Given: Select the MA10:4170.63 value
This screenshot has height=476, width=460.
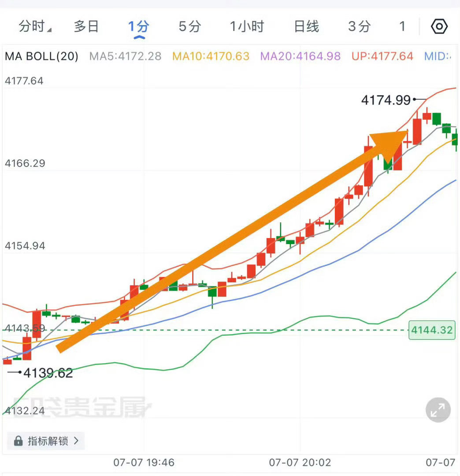Looking at the screenshot, I should pos(211,56).
